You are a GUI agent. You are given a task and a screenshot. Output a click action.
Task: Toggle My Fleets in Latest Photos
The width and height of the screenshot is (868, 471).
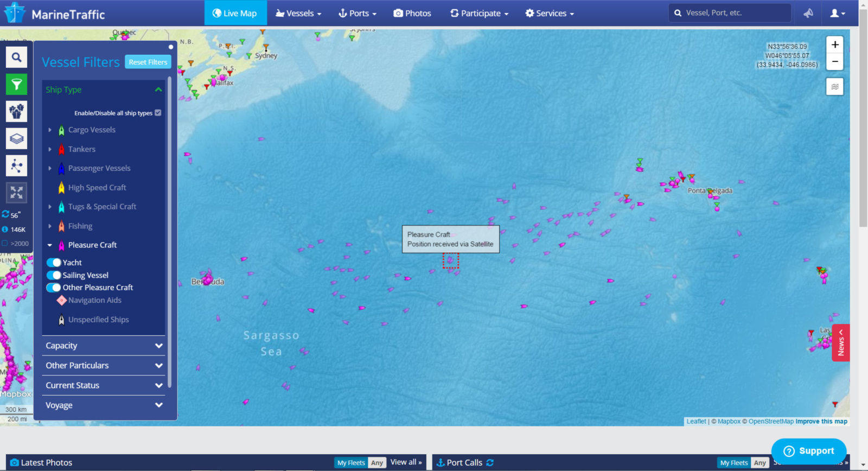(351, 462)
